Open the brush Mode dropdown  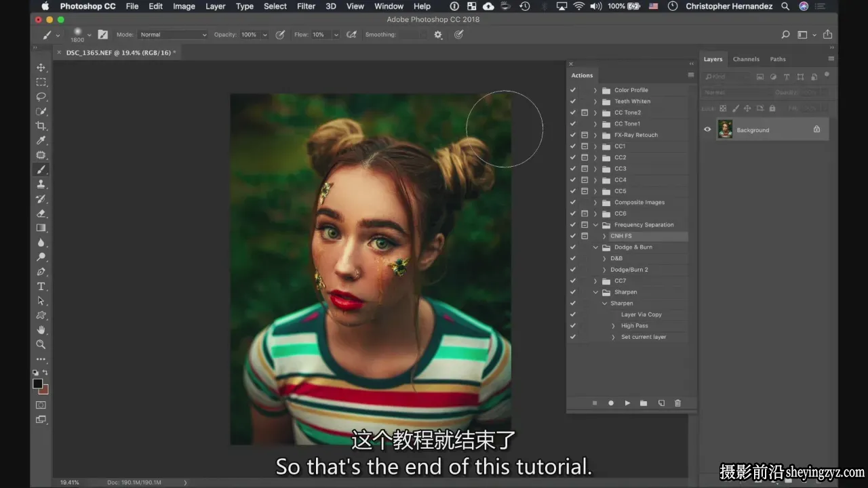pos(172,35)
